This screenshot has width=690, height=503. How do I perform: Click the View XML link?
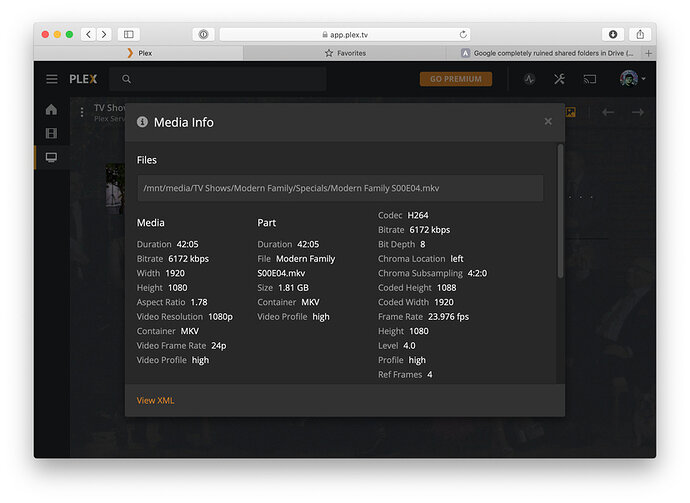pos(156,400)
